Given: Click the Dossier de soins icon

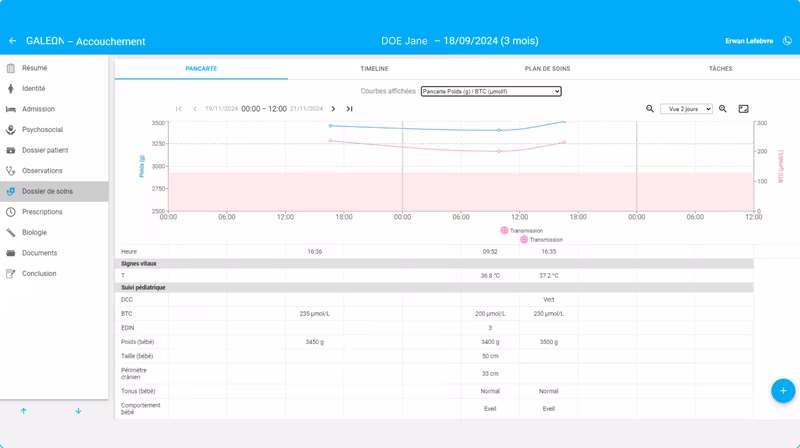Looking at the screenshot, I should pyautogui.click(x=11, y=191).
